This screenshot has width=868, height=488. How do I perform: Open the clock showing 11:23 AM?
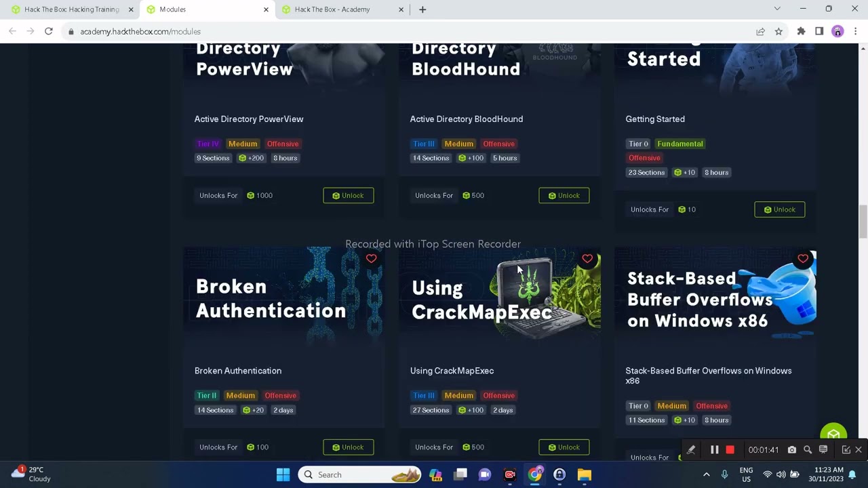click(825, 474)
